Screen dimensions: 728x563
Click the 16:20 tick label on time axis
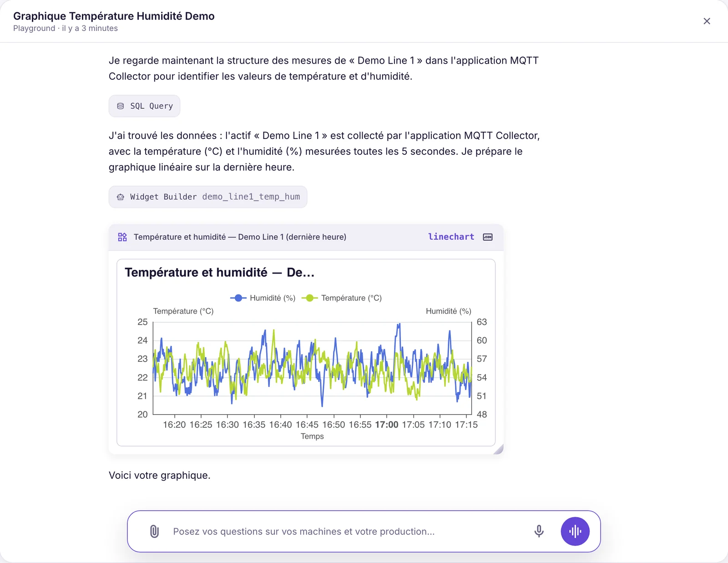[174, 425]
